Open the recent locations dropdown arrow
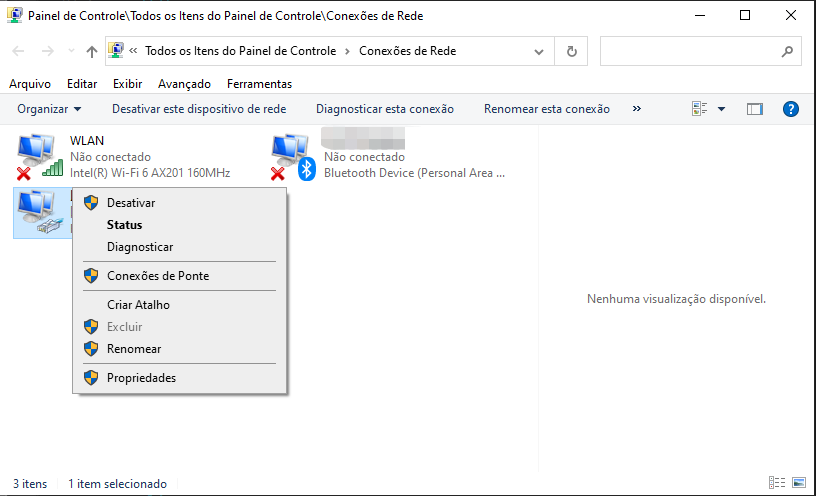Image resolution: width=816 pixels, height=496 pixels. tap(71, 51)
